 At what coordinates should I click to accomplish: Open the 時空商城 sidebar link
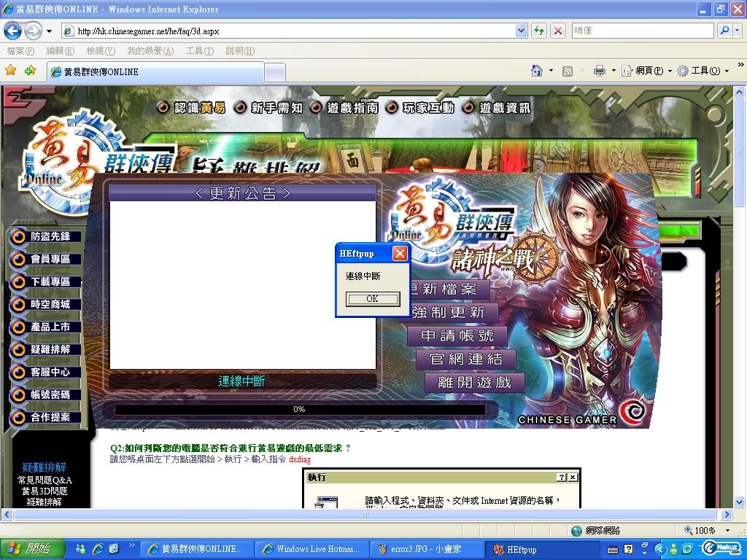click(x=45, y=304)
